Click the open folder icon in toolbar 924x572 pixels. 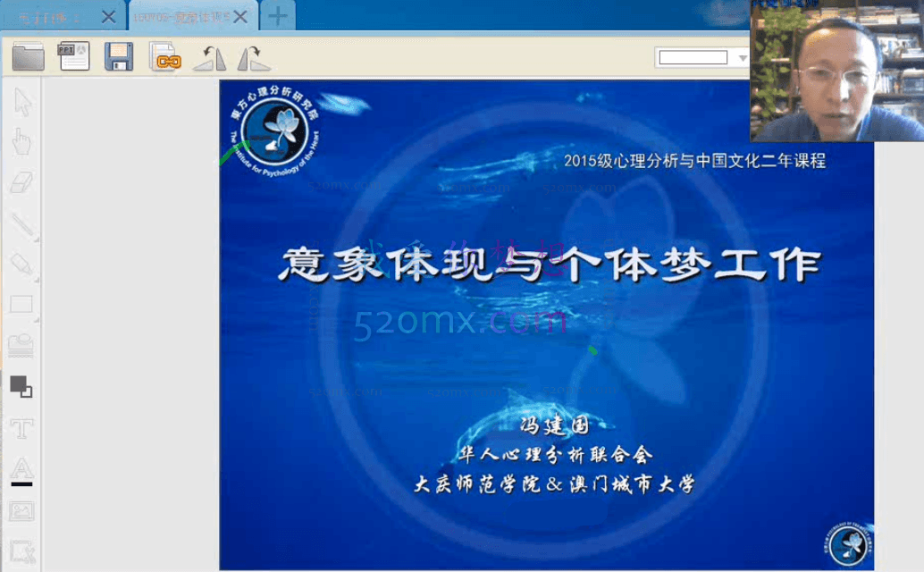[x=29, y=57]
